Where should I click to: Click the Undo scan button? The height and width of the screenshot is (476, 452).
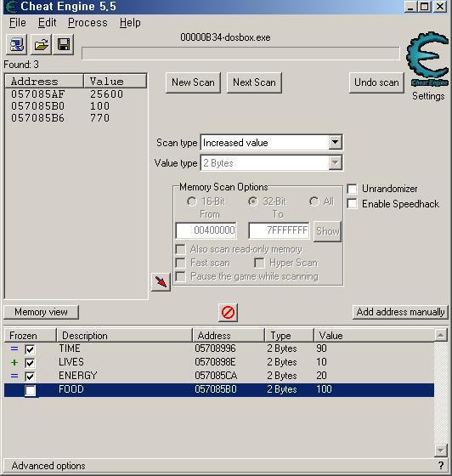tap(376, 82)
